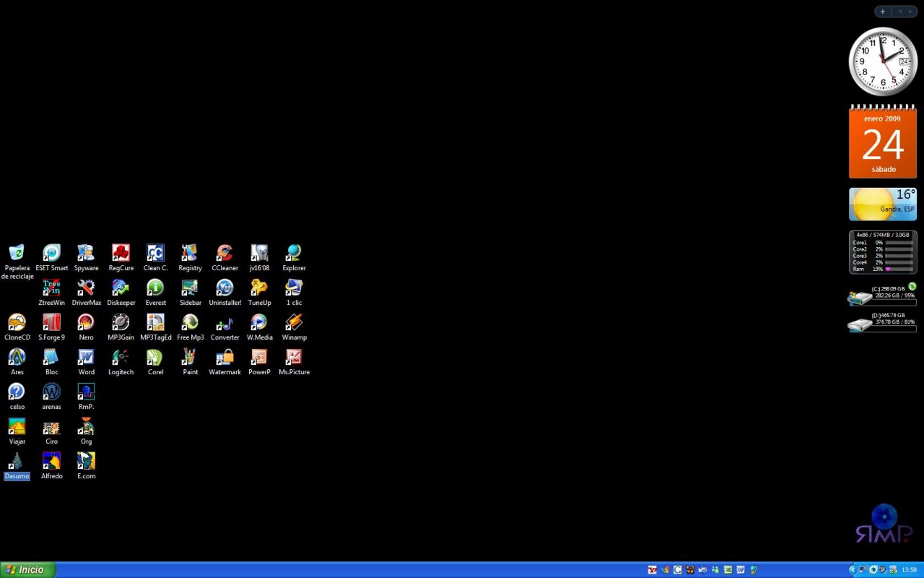Select the Papelera de reciclaje icon

(x=17, y=253)
